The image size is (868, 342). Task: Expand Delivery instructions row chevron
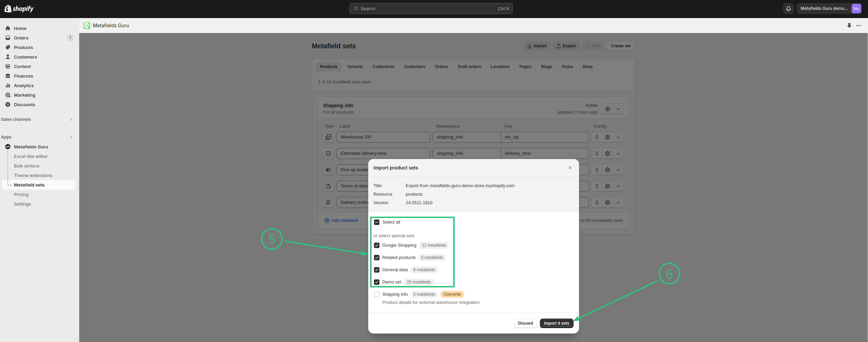tap(618, 202)
